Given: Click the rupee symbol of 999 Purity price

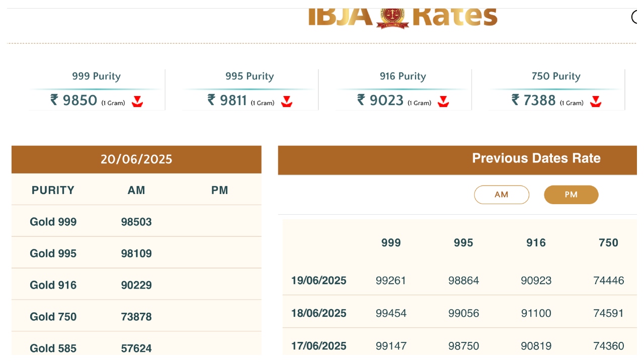Looking at the screenshot, I should pos(54,100).
